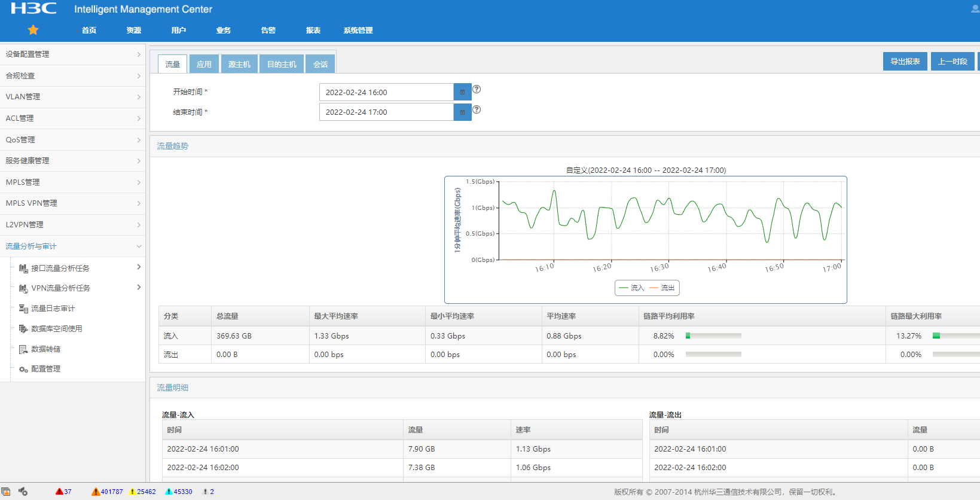Click the help icon beside start time

coord(477,89)
